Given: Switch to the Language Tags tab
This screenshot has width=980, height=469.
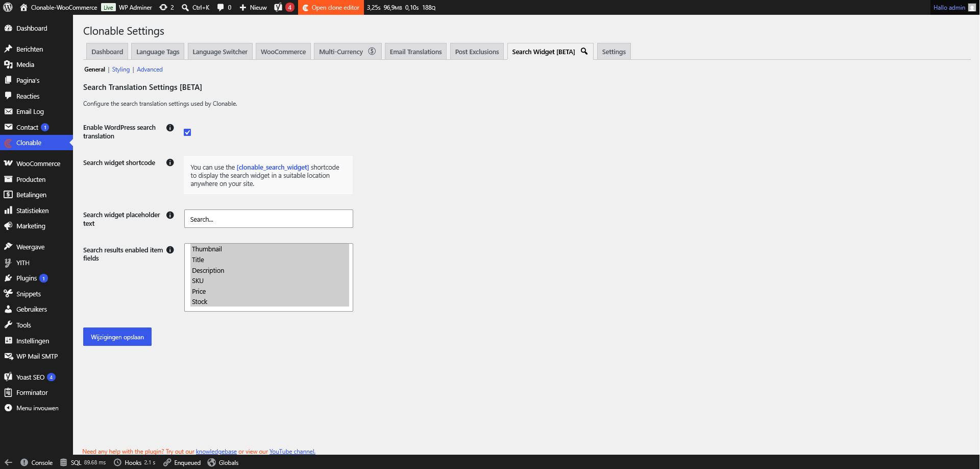Looking at the screenshot, I should (158, 52).
